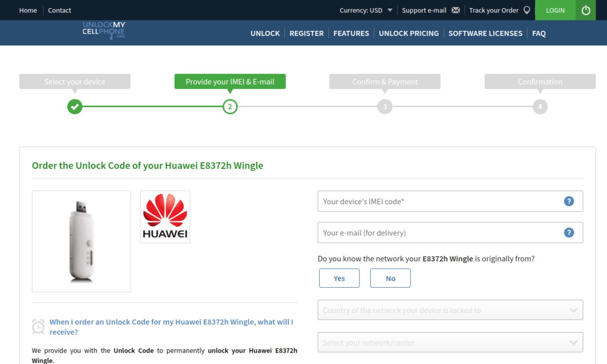Choose No for knowing the original network
The width and height of the screenshot is (607, 364).
point(390,278)
